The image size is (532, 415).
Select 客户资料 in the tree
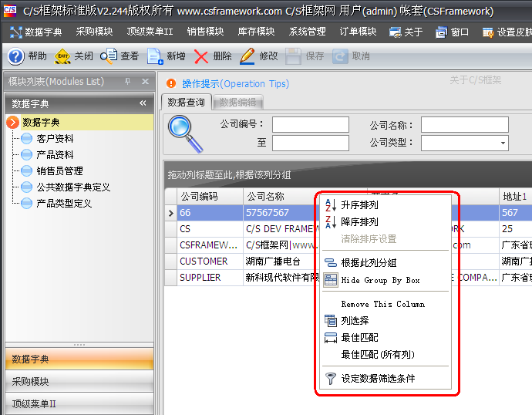[55, 139]
